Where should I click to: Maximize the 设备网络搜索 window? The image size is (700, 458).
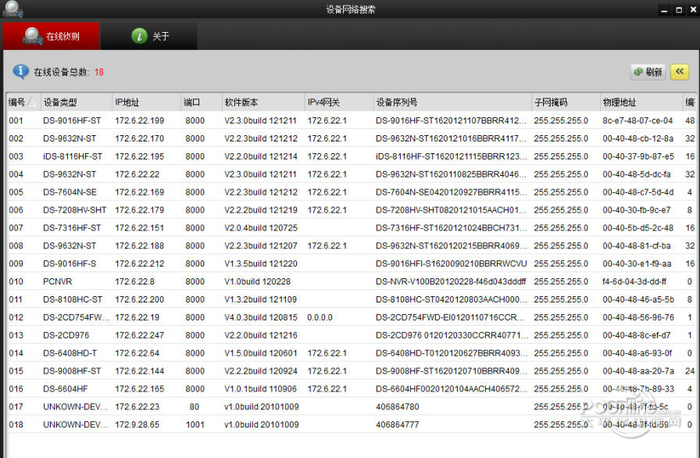(x=679, y=9)
